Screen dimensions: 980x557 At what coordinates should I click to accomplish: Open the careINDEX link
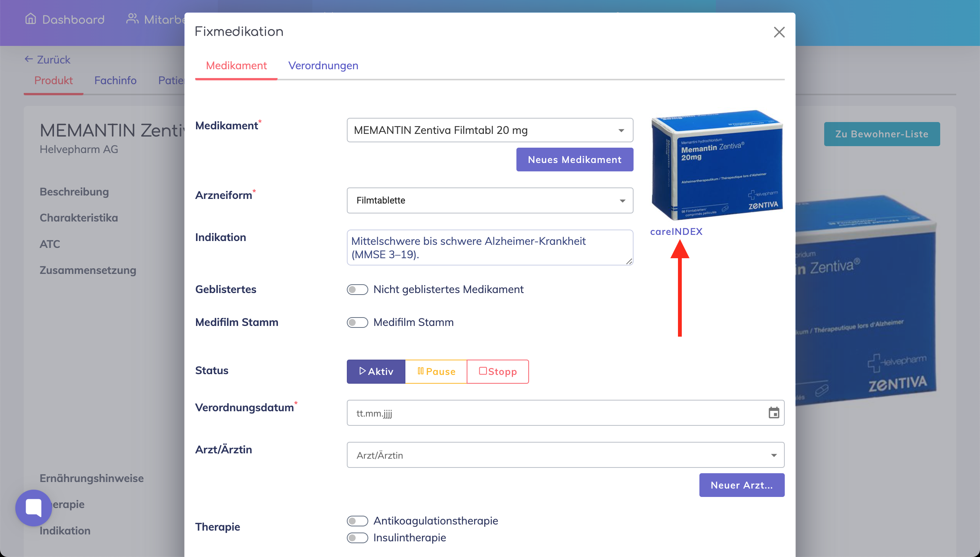tap(676, 232)
